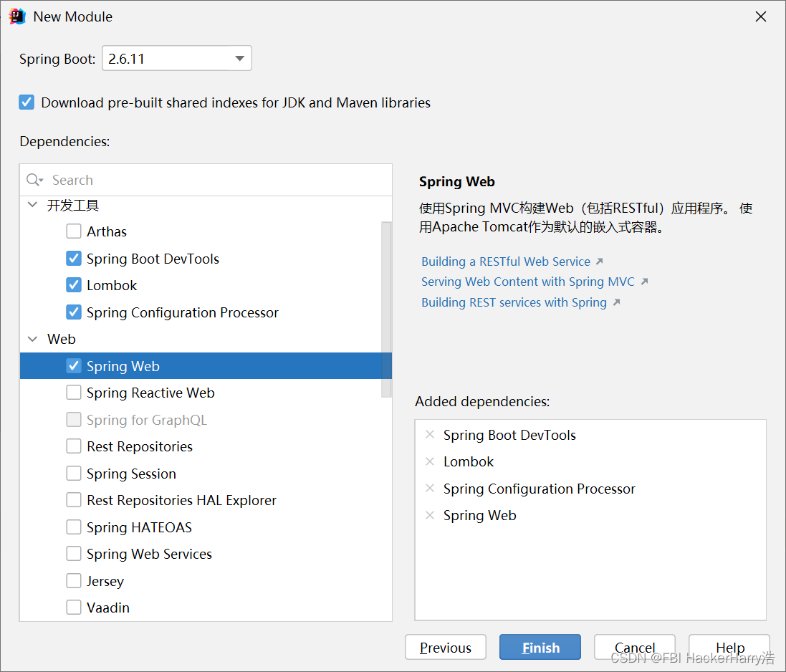This screenshot has width=786, height=672.
Task: Click the dependency list vertical scrollbar
Action: [x=386, y=308]
